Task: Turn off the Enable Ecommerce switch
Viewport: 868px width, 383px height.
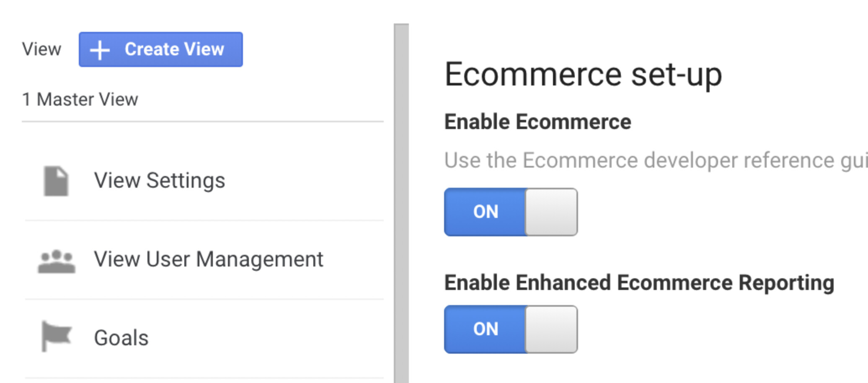Action: 511,212
